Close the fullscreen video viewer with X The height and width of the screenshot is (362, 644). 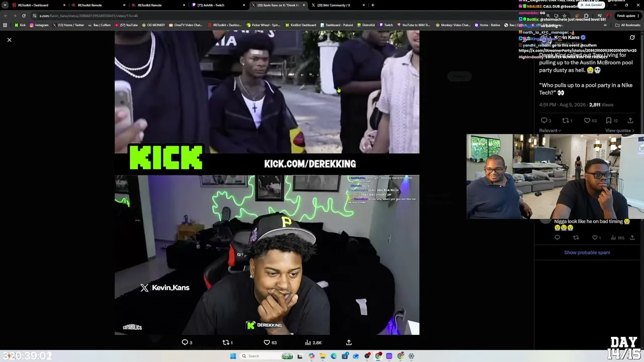pyautogui.click(x=9, y=40)
